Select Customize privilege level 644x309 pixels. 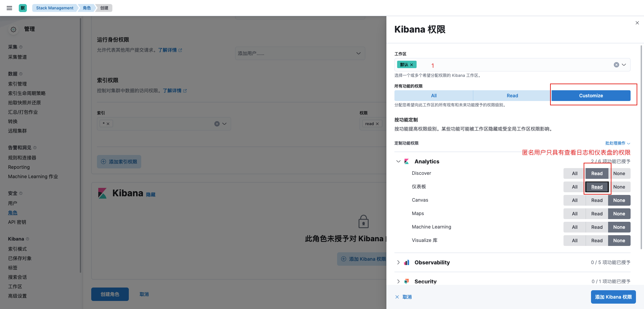pyautogui.click(x=591, y=96)
